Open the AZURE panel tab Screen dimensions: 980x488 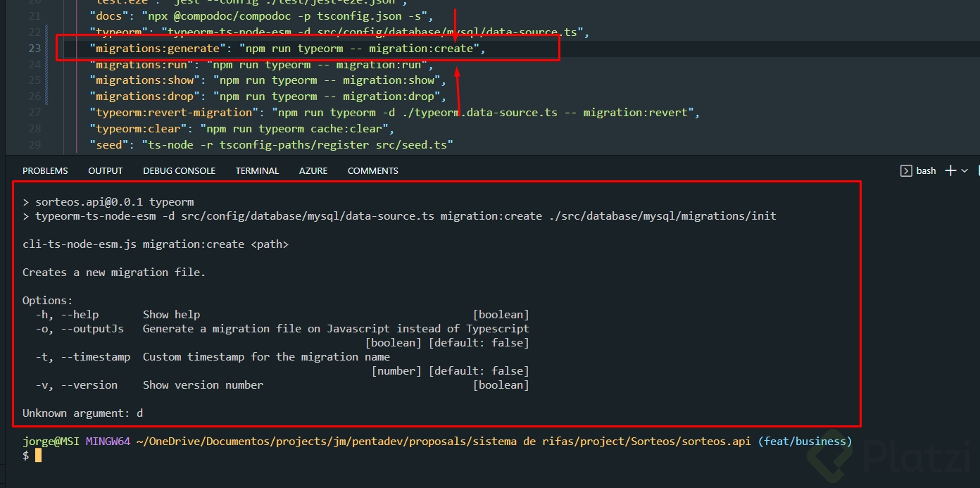click(x=313, y=170)
